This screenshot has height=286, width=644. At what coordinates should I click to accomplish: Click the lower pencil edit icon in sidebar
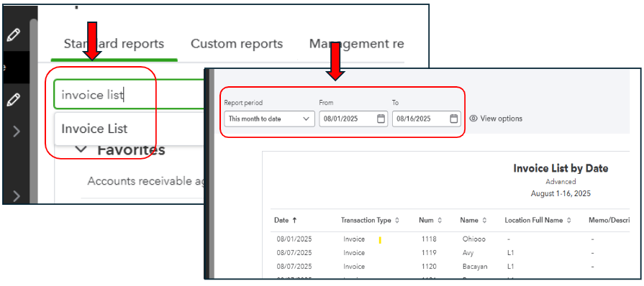click(13, 99)
